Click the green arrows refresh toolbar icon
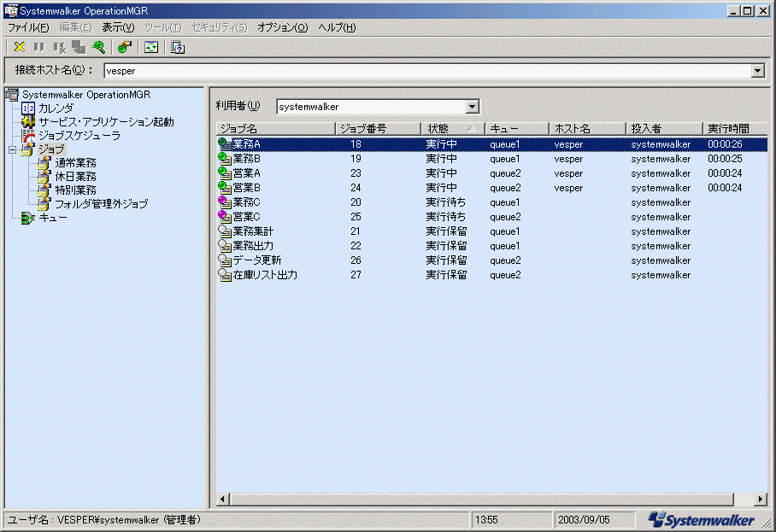 [x=151, y=47]
